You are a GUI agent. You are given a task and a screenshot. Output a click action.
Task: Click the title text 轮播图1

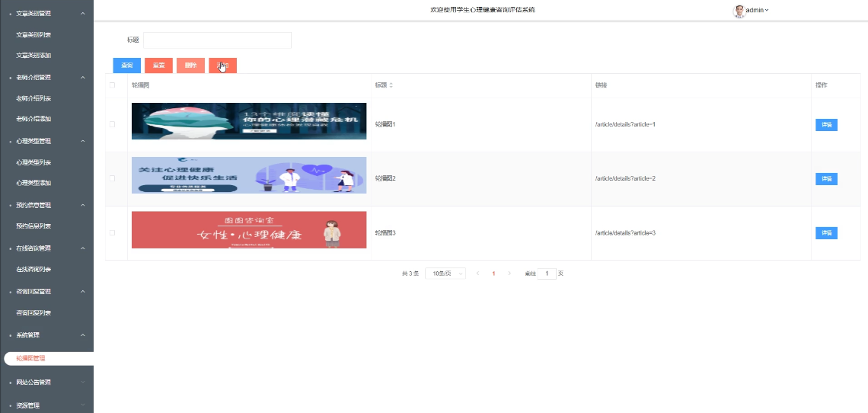point(385,124)
